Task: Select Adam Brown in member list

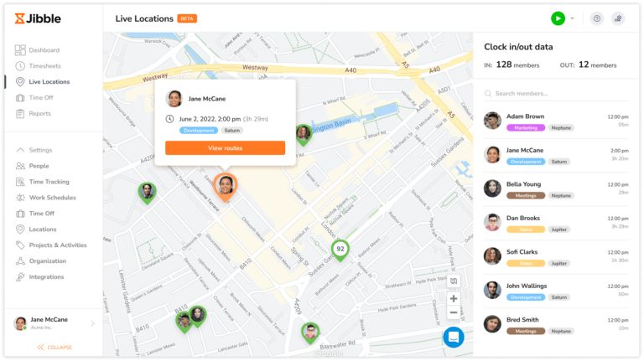Action: (556, 121)
